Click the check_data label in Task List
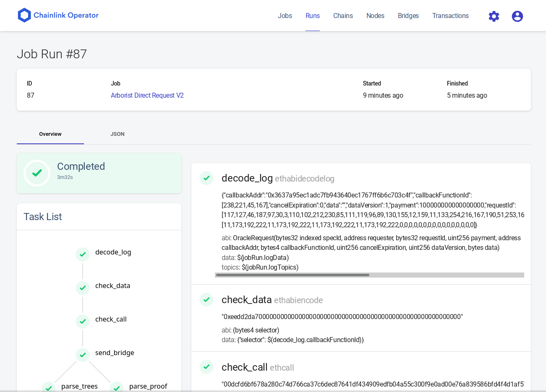The width and height of the screenshot is (546, 392). [x=112, y=286]
